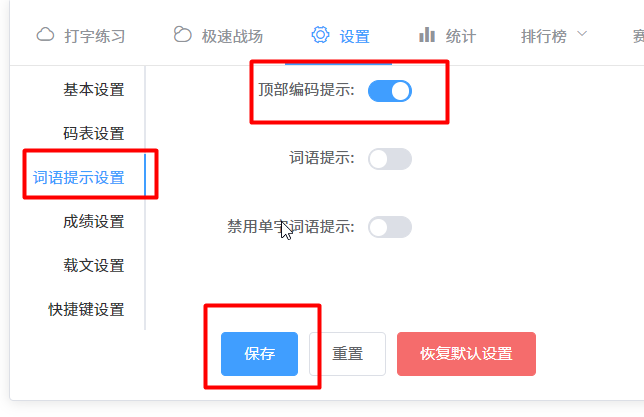The height and width of the screenshot is (417, 644).
Task: Click the 极速战场 tab icon
Action: (x=181, y=35)
